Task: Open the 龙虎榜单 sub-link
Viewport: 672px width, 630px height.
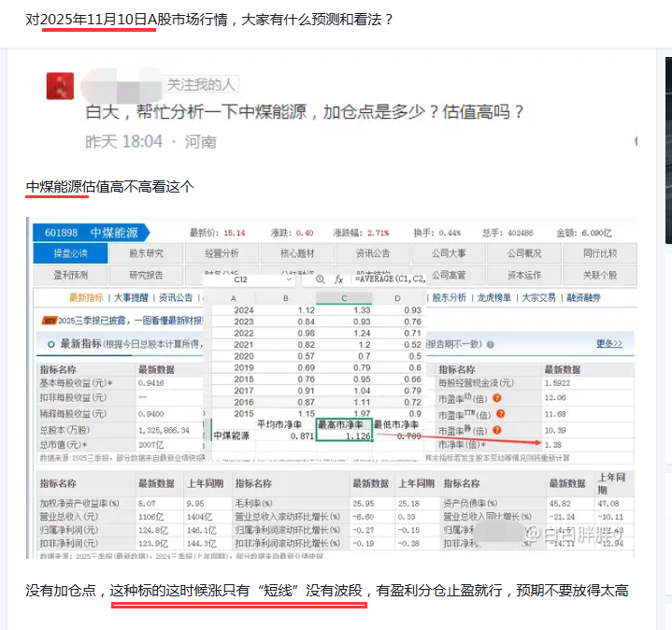Action: click(x=493, y=297)
